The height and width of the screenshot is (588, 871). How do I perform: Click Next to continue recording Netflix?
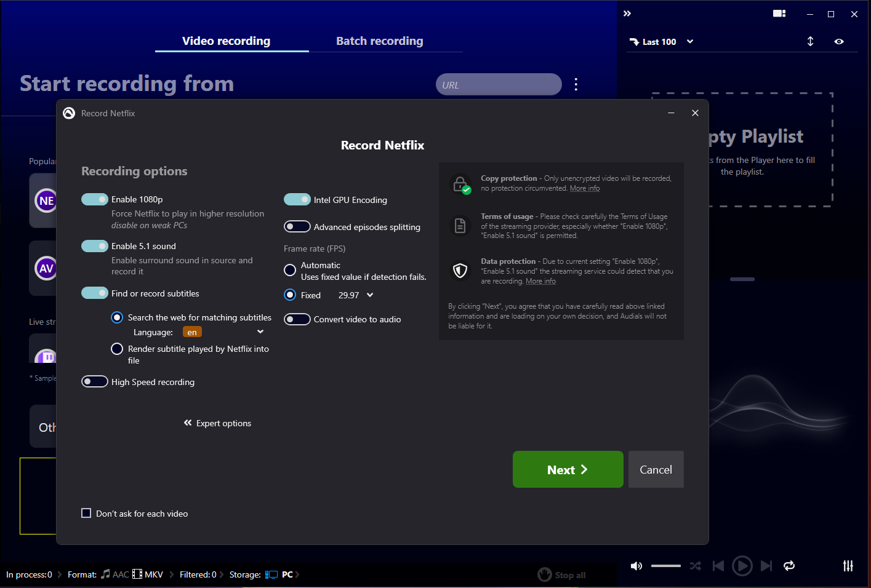tap(568, 469)
